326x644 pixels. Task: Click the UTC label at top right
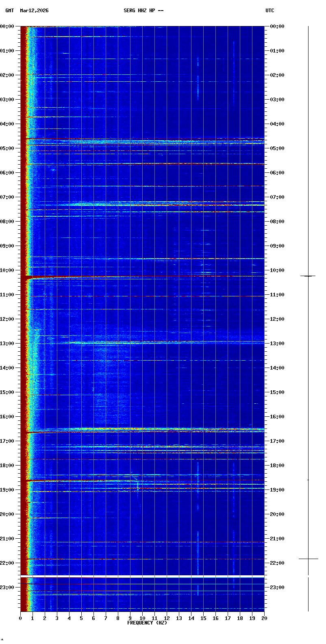click(270, 11)
